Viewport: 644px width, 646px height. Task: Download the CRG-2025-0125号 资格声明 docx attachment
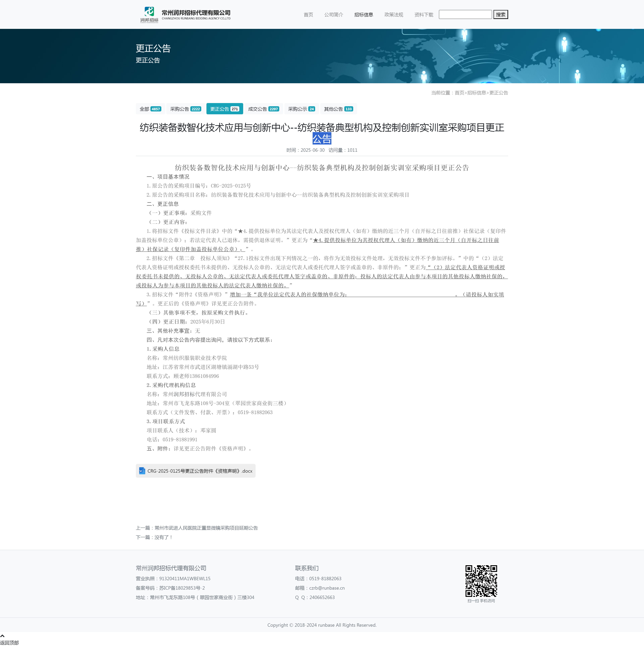click(x=200, y=471)
